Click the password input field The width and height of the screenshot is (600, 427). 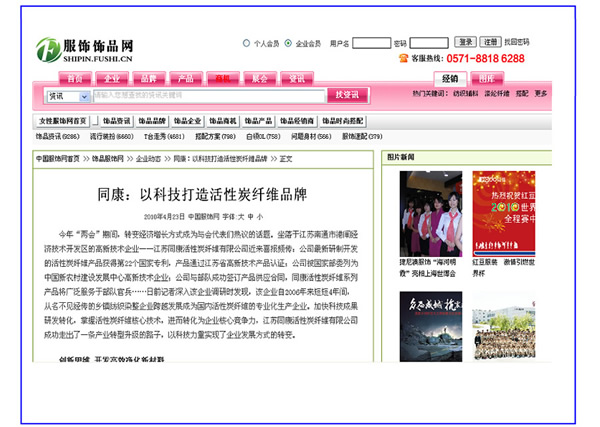pyautogui.click(x=427, y=44)
